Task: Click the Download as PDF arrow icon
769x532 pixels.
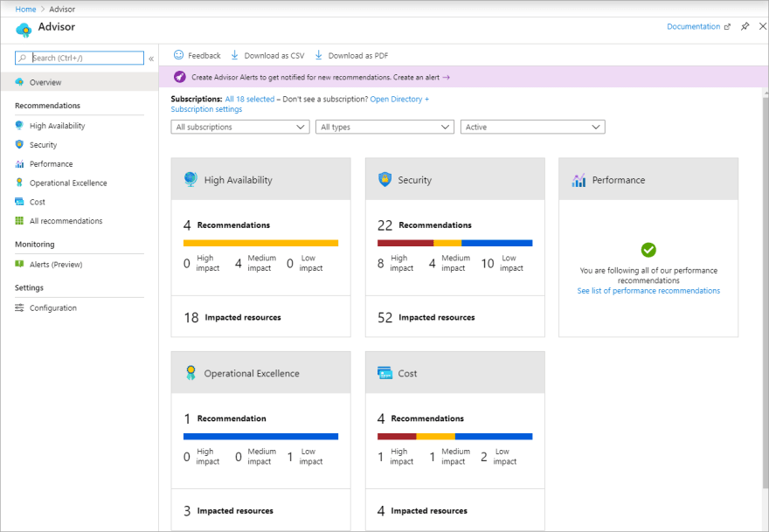Action: [x=318, y=55]
